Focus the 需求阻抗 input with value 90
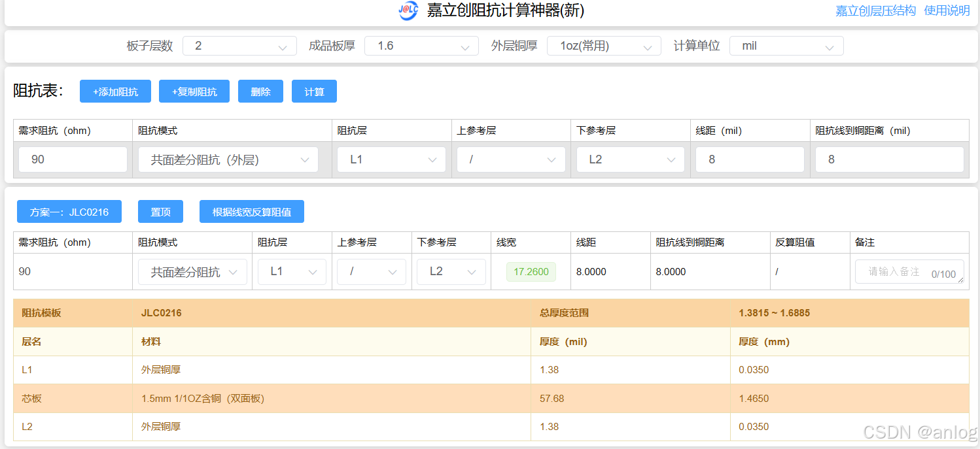The height and width of the screenshot is (449, 980). pyautogui.click(x=73, y=159)
